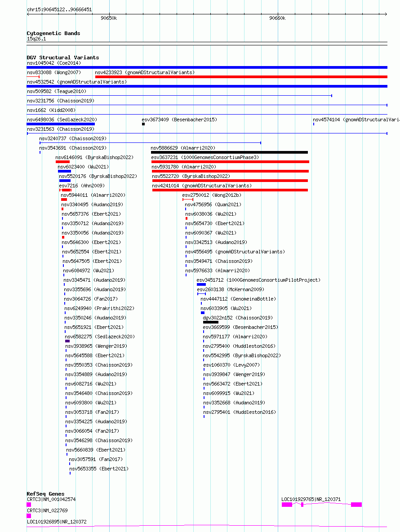The height and width of the screenshot is (532, 400).
Task: Click the nsv3938965 (Wenger2019) label
Action: [x=96, y=347]
